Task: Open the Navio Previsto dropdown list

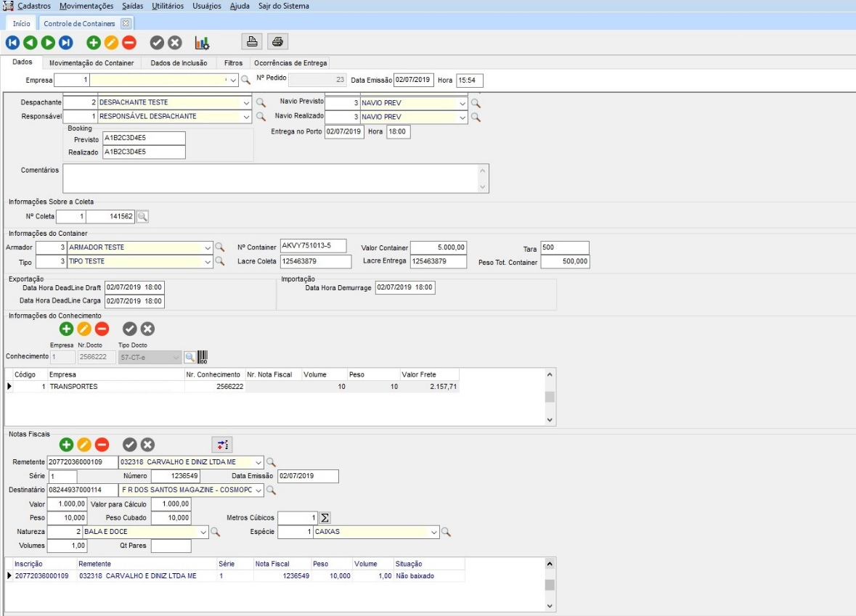Action: 463,103
